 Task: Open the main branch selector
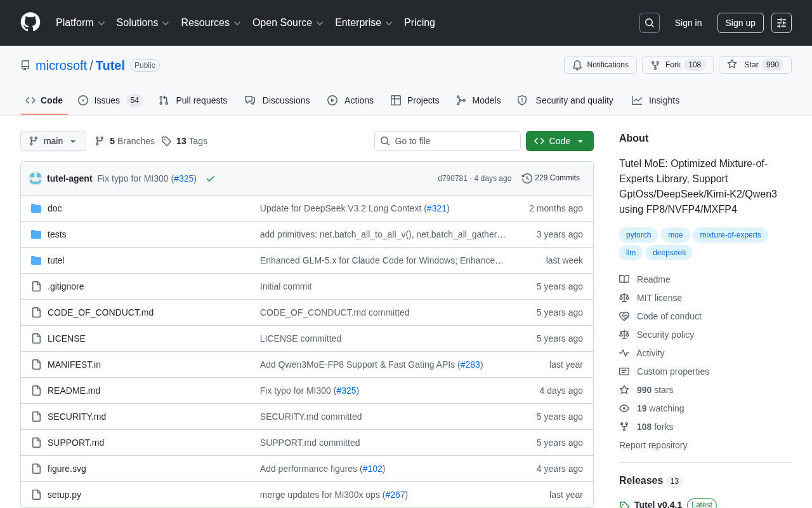53,141
